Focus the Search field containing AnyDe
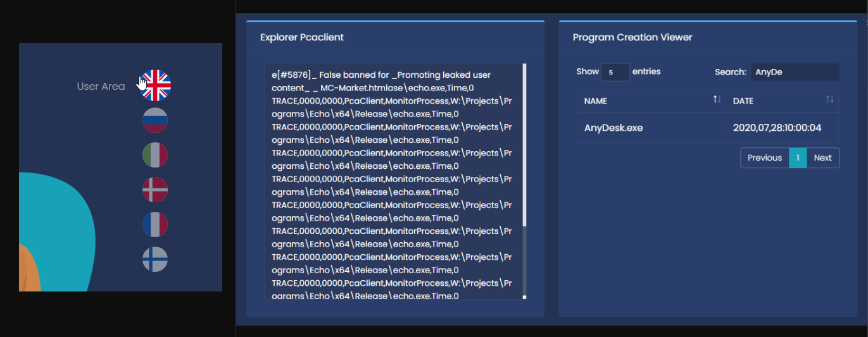Image resolution: width=868 pixels, height=337 pixels. pyautogui.click(x=795, y=72)
